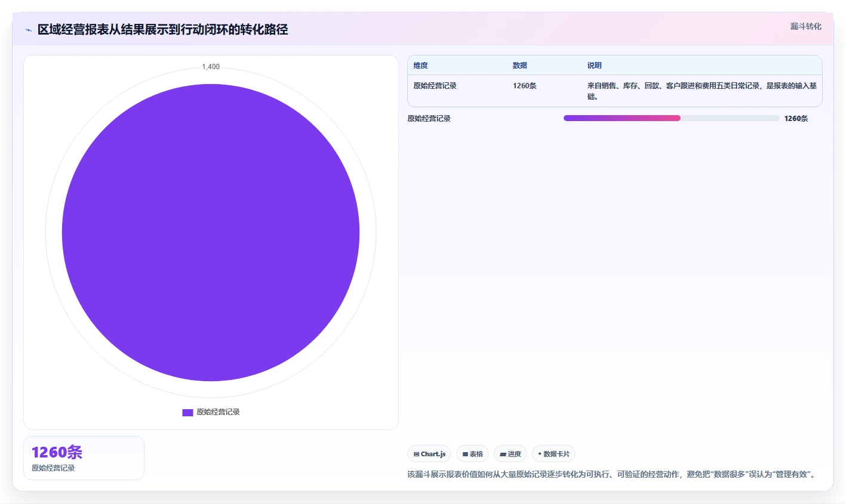Click the description cell starting 来自销售
Screen dimensions: 846x504
tap(702, 91)
